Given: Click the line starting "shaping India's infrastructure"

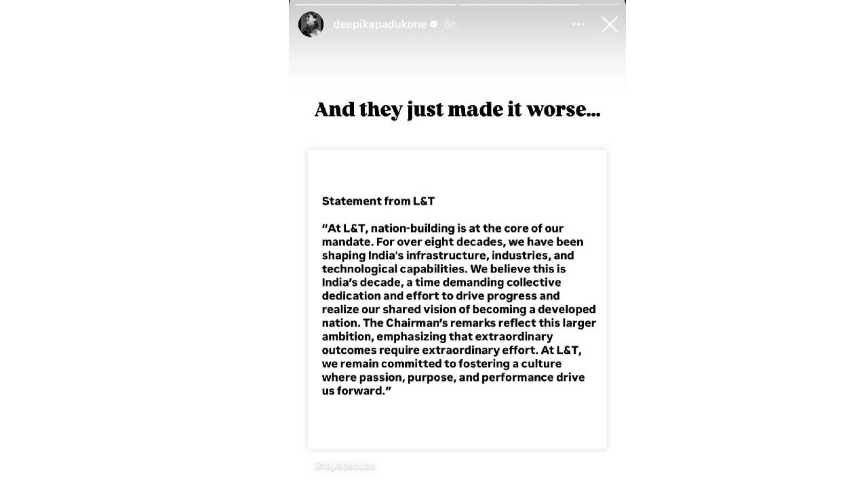Looking at the screenshot, I should (x=448, y=256).
